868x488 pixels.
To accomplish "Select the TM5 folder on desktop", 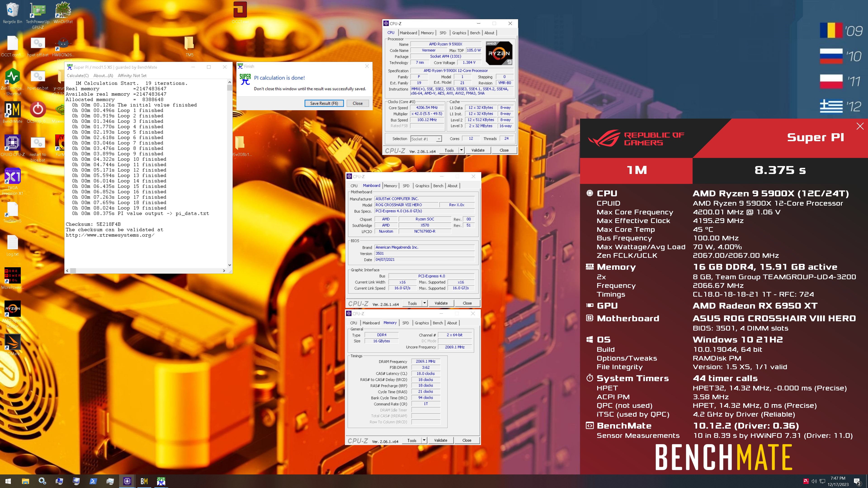I will pyautogui.click(x=189, y=47).
